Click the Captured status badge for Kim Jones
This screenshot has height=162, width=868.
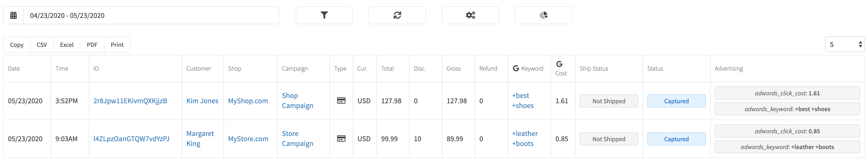coord(676,101)
